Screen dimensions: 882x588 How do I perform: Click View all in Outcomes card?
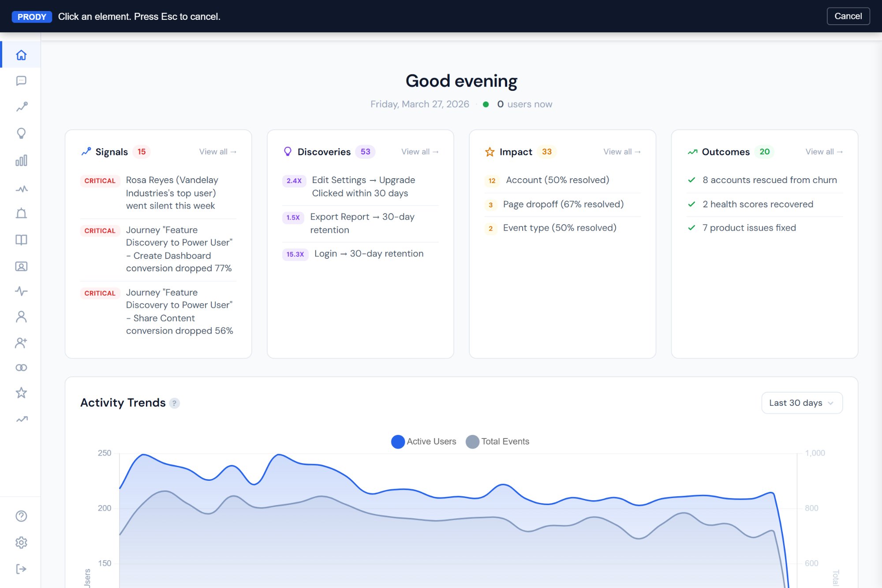(x=824, y=152)
